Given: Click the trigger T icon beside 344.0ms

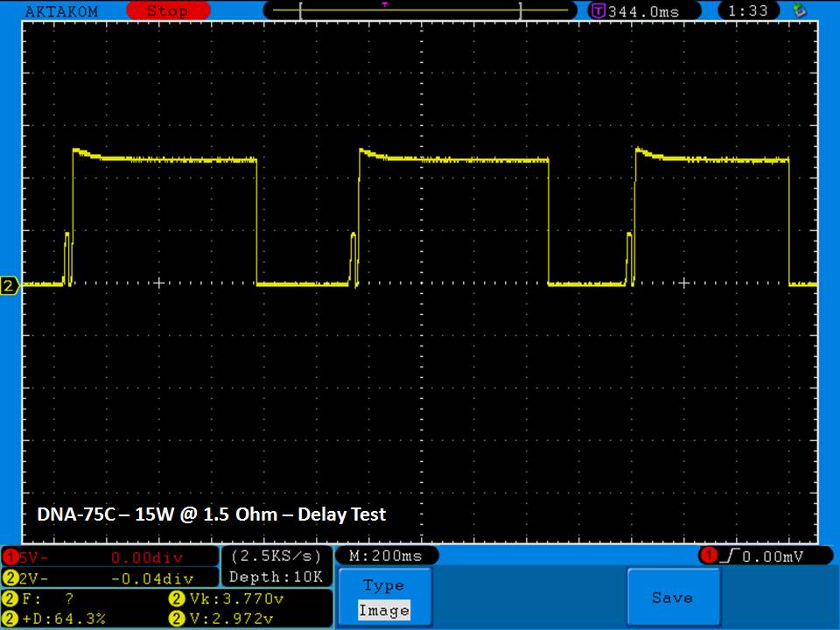Looking at the screenshot, I should pos(598,11).
